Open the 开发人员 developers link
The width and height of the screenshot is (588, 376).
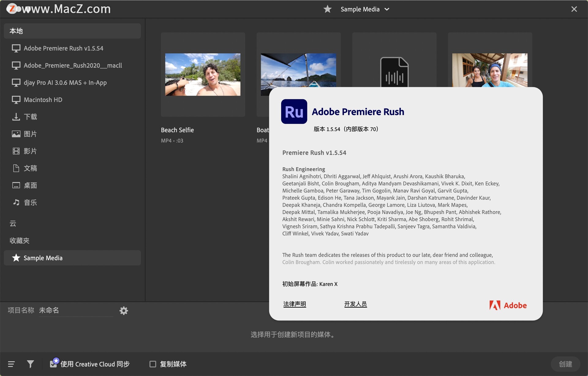click(355, 304)
